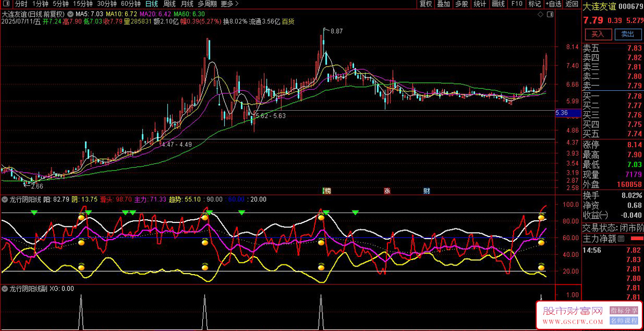This screenshot has height=331, width=644.
Task: Switch to the 日线 daily tab
Action: coord(152,4)
